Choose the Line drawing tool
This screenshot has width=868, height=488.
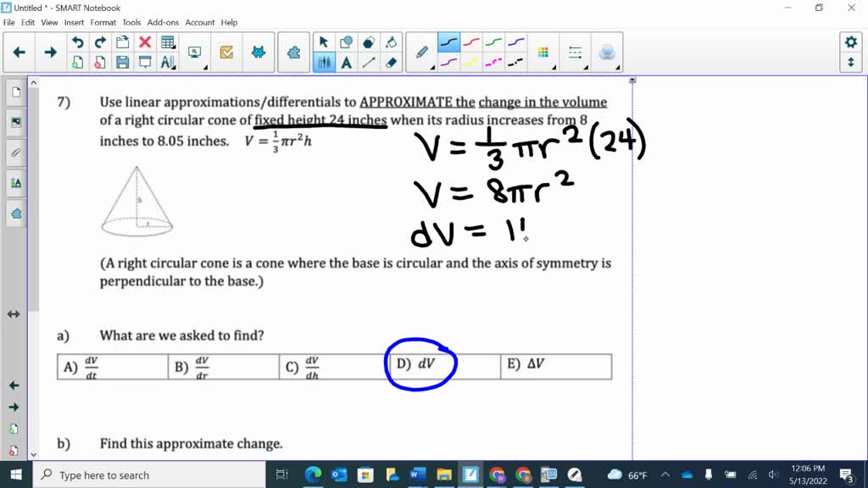coord(367,60)
